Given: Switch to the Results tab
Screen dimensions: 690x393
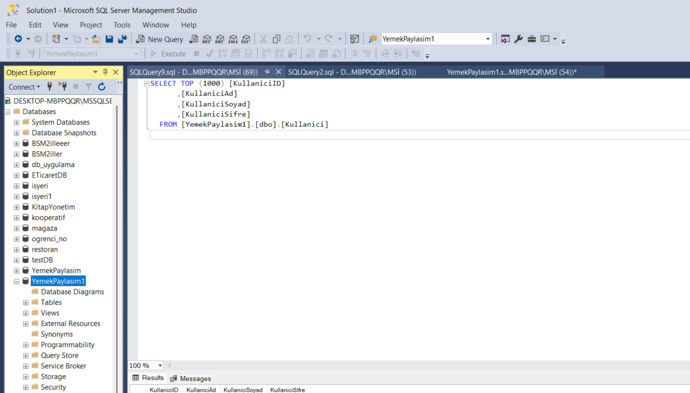Looking at the screenshot, I should (x=148, y=378).
